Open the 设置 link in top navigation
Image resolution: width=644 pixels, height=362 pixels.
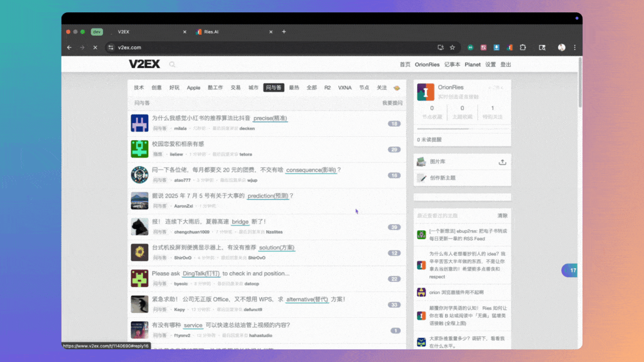click(490, 64)
